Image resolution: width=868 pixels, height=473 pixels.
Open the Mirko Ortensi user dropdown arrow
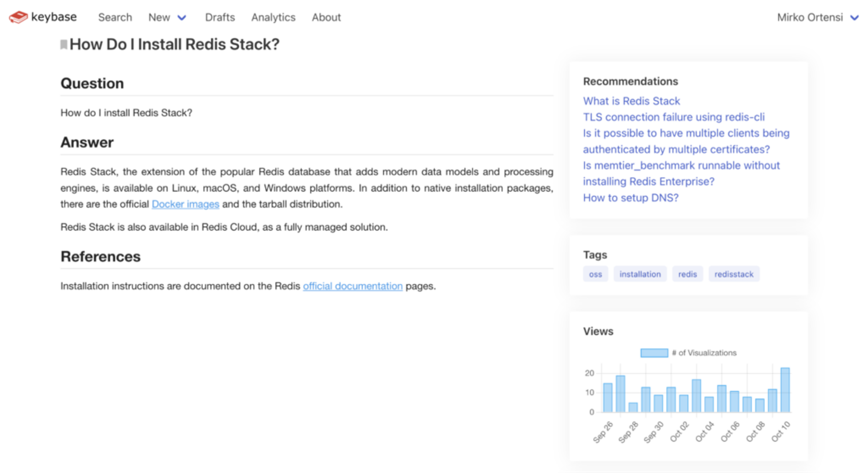[854, 18]
